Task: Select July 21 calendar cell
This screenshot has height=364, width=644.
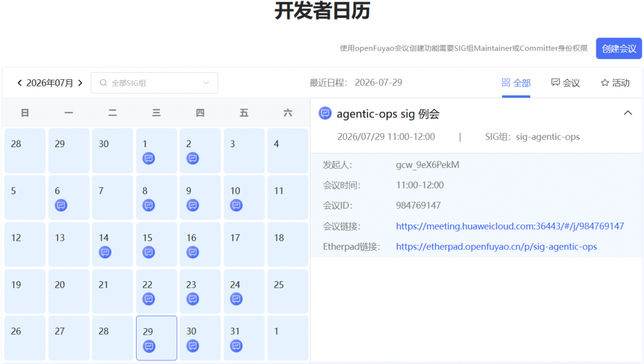Action: tap(113, 291)
